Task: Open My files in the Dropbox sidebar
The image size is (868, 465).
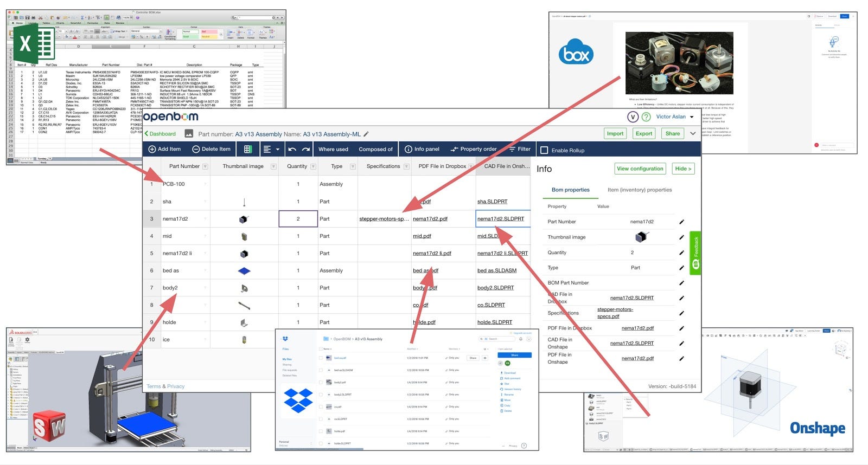Action: pos(287,359)
